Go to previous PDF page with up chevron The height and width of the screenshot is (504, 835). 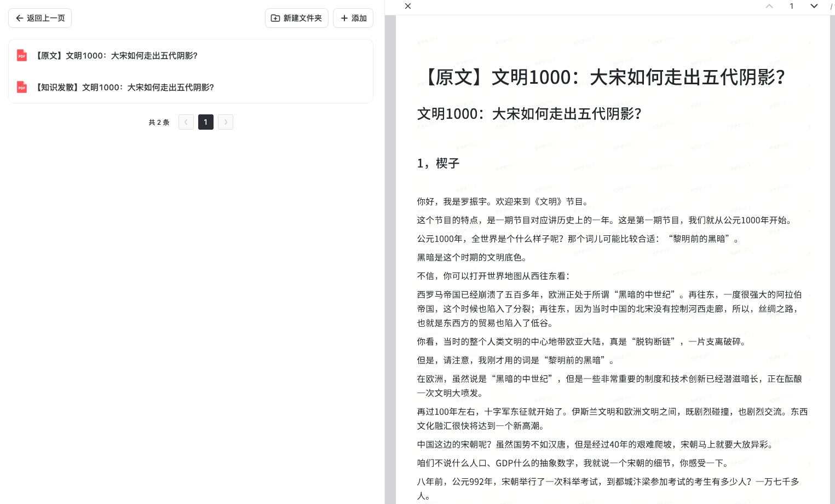click(769, 6)
